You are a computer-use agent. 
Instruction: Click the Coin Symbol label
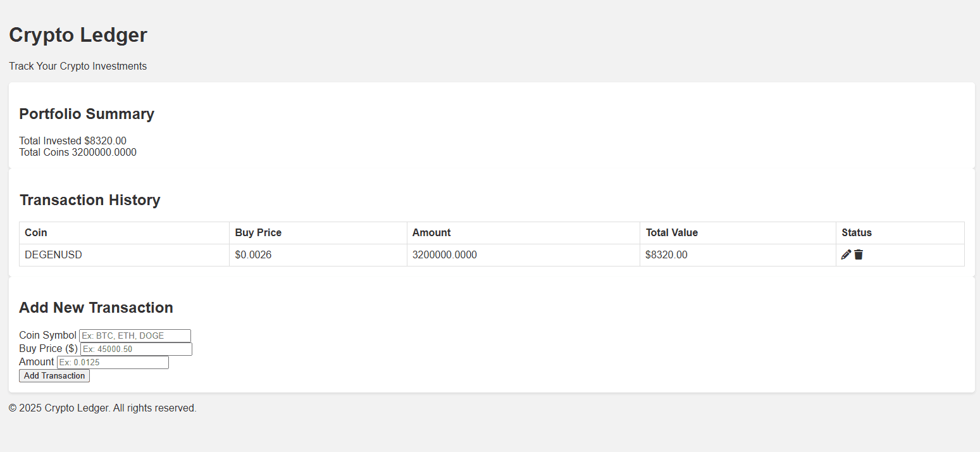(x=47, y=335)
